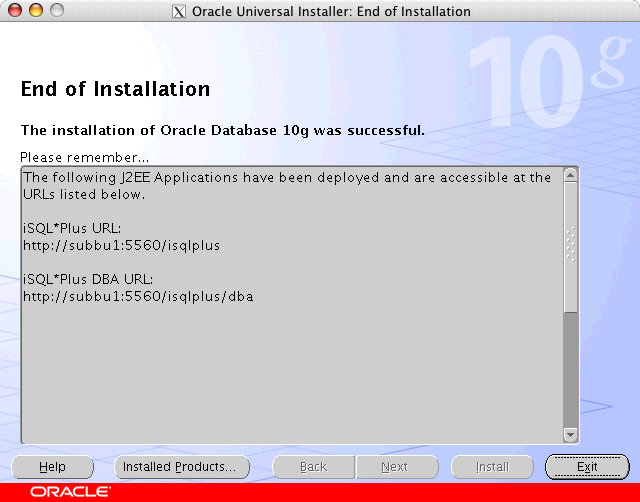Image resolution: width=640 pixels, height=502 pixels.
Task: Click the scrollbar up arrow
Action: (x=571, y=176)
